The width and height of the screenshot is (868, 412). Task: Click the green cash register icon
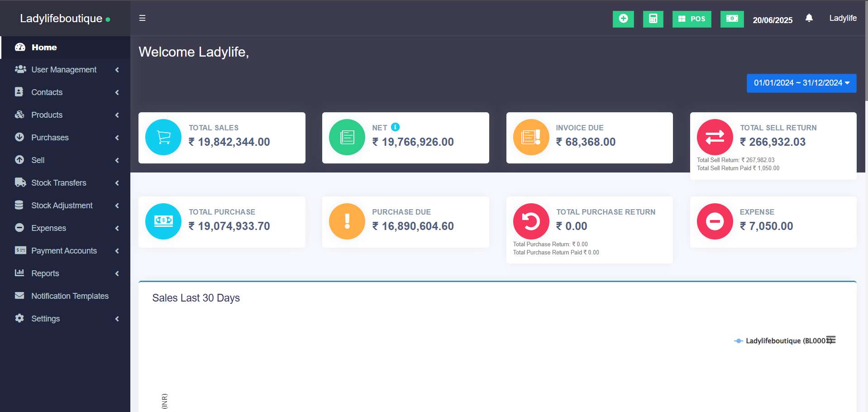point(732,19)
